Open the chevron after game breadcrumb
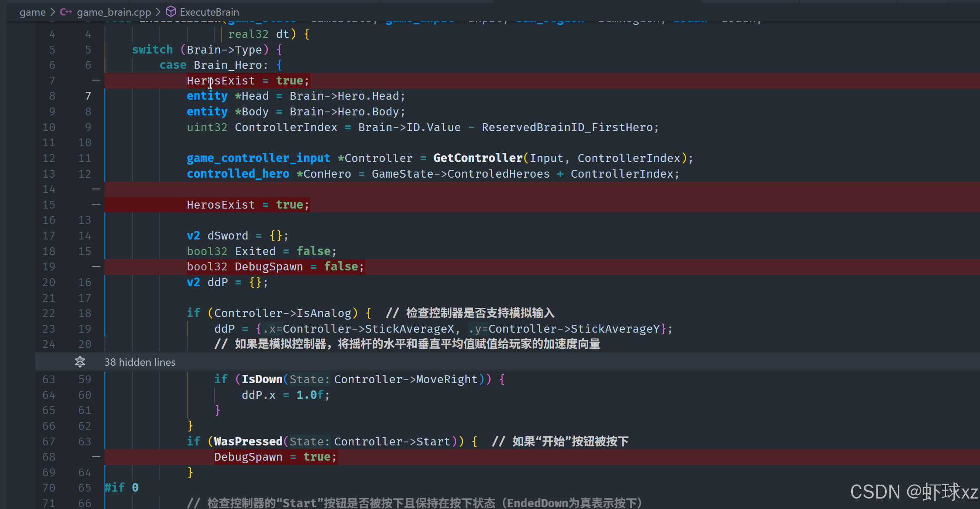980x509 pixels. (x=53, y=12)
